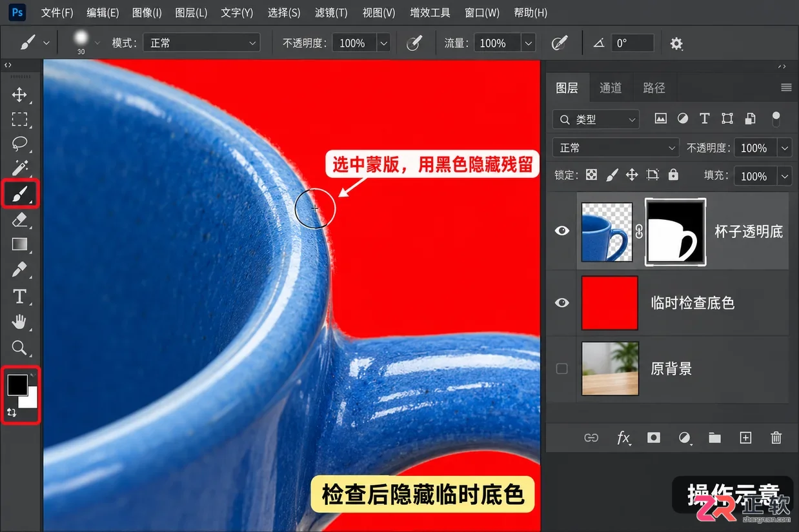Open brush 模式 dropdown
The image size is (799, 532).
[x=201, y=43]
